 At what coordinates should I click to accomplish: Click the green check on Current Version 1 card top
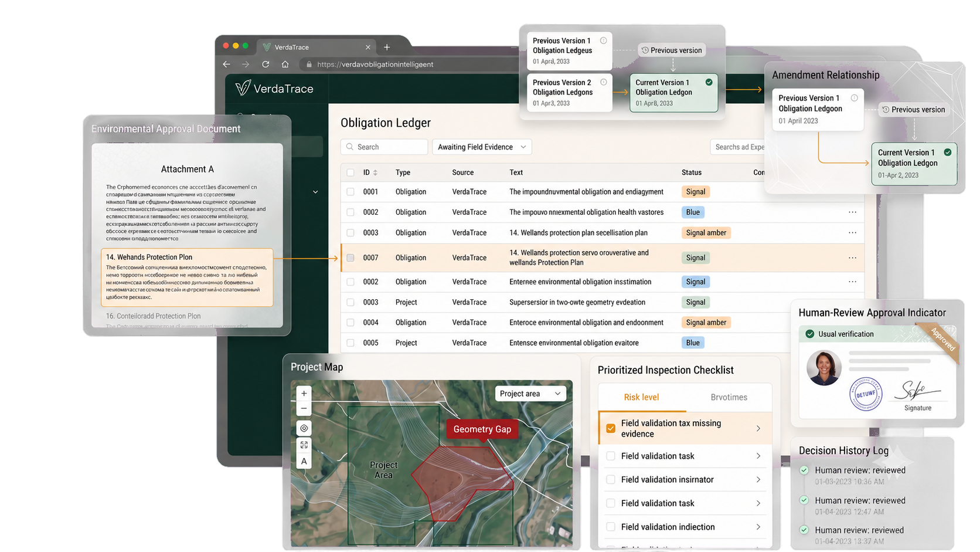tap(709, 82)
